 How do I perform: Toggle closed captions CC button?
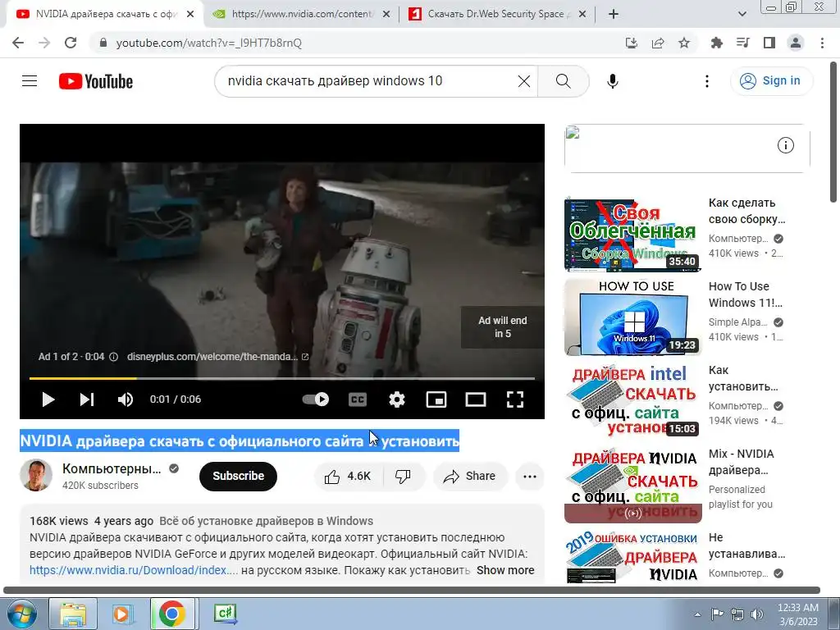(x=358, y=399)
